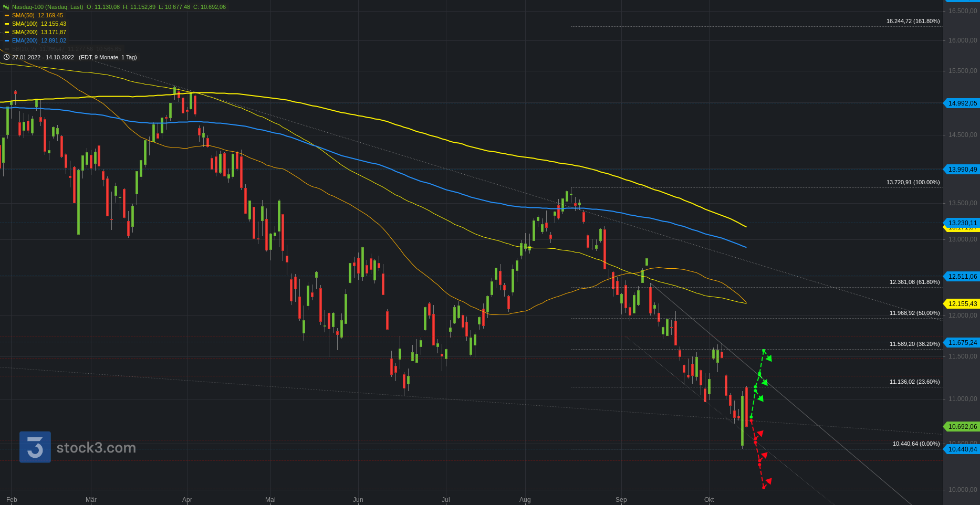Open the Nasdaq-100 instrument title
The height and width of the screenshot is (505, 980).
pyautogui.click(x=47, y=7)
